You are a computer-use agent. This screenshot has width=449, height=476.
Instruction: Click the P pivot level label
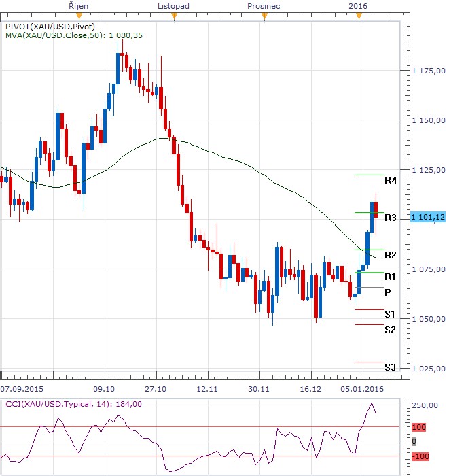(x=387, y=292)
